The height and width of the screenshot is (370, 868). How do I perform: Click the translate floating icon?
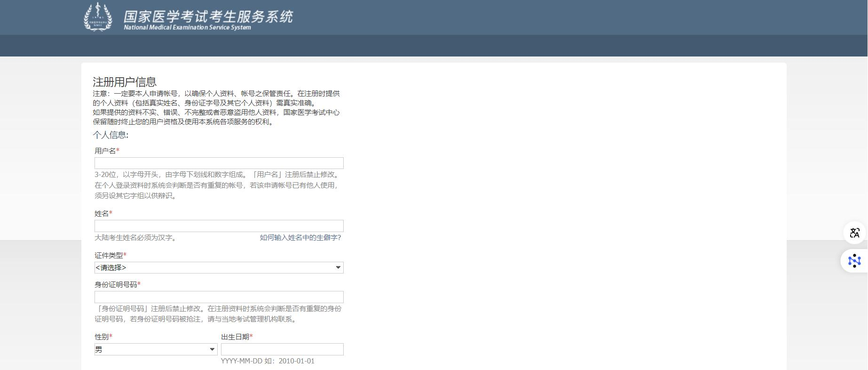(x=854, y=233)
